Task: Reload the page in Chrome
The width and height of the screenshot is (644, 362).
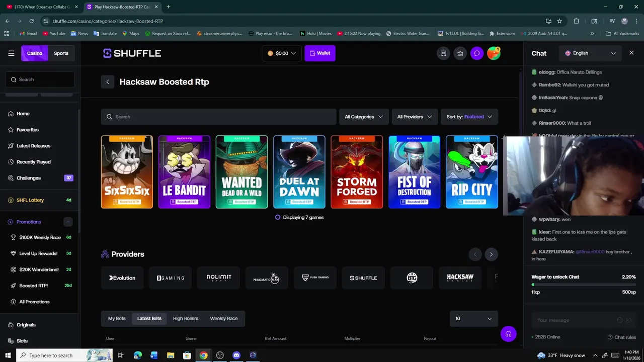Action: (31, 21)
